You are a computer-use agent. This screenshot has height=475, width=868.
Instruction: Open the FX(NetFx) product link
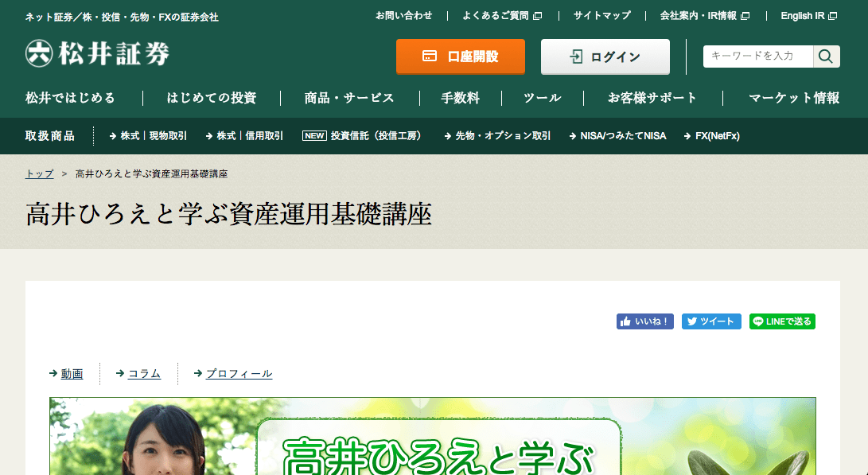(x=712, y=136)
